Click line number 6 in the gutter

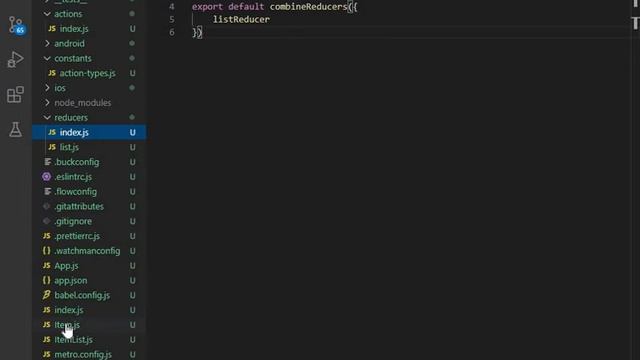(172, 32)
